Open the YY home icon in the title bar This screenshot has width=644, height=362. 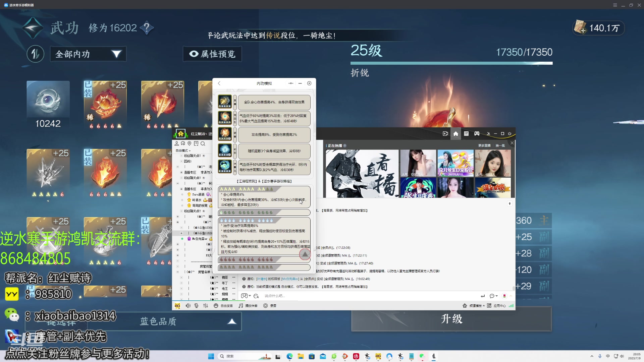click(x=455, y=134)
